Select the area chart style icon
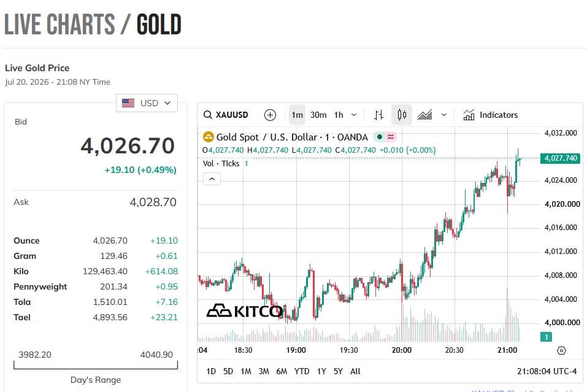This screenshot has height=392, width=587. 424,115
